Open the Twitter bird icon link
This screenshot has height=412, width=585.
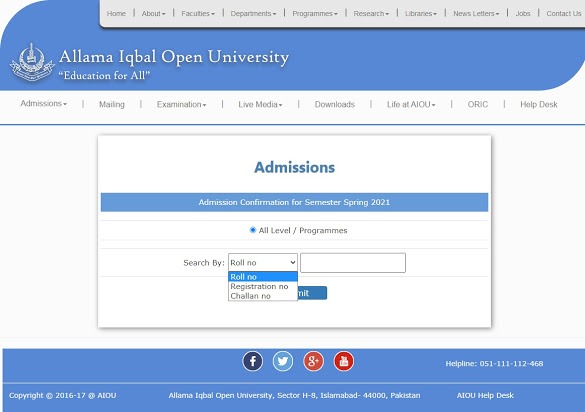[x=283, y=361]
